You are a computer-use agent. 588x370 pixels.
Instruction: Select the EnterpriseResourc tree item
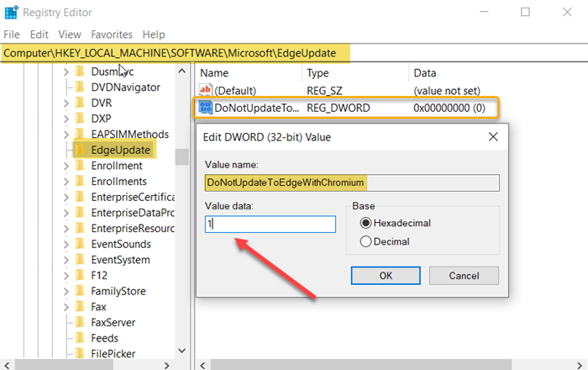pos(133,229)
